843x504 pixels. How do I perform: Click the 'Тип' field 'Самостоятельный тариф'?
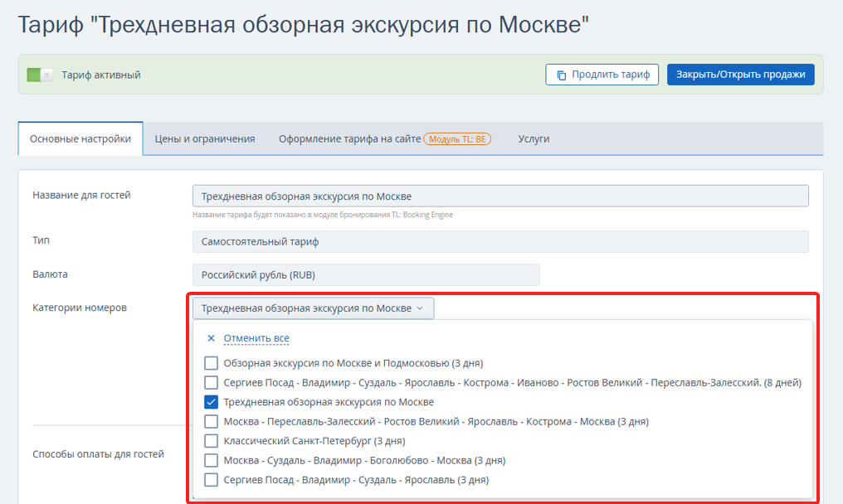coord(500,242)
